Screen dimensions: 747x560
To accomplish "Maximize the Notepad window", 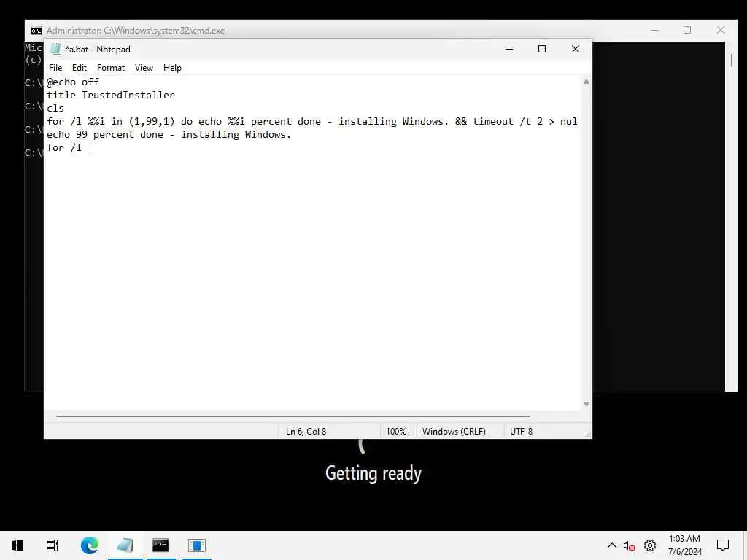I will [542, 49].
